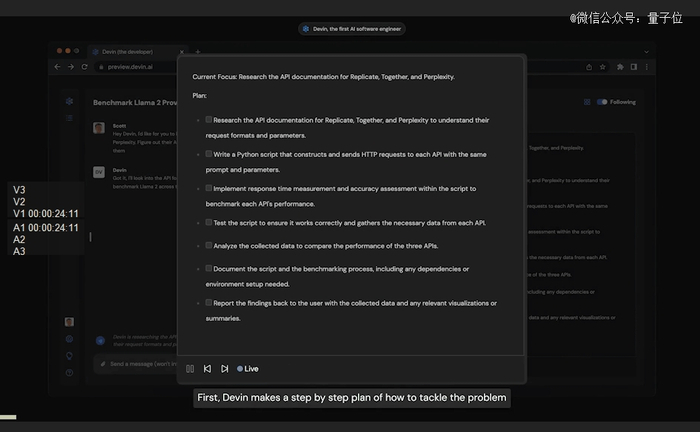
Task: Click 'Devin, the first AI software engineer' pill
Action: coord(352,29)
